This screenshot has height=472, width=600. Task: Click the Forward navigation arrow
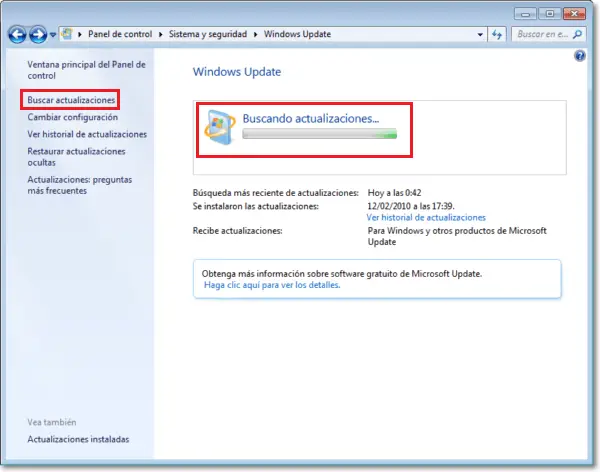(x=38, y=35)
